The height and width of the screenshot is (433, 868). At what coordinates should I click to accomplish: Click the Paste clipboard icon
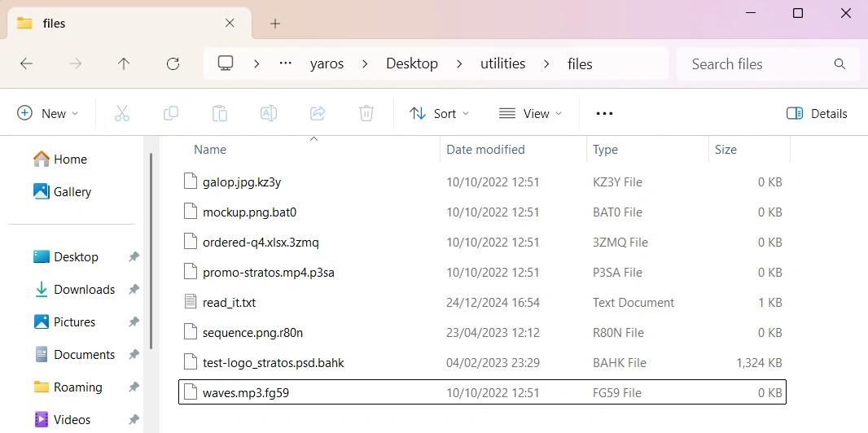220,113
